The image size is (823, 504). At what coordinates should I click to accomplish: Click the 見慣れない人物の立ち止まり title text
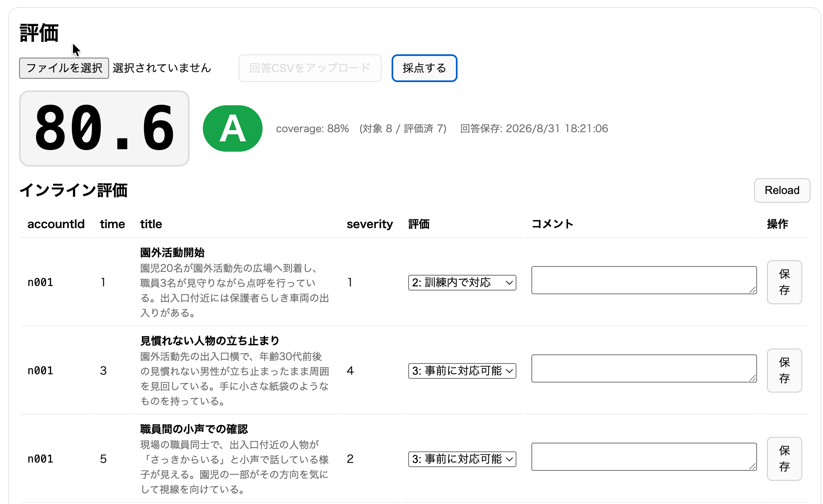point(209,341)
